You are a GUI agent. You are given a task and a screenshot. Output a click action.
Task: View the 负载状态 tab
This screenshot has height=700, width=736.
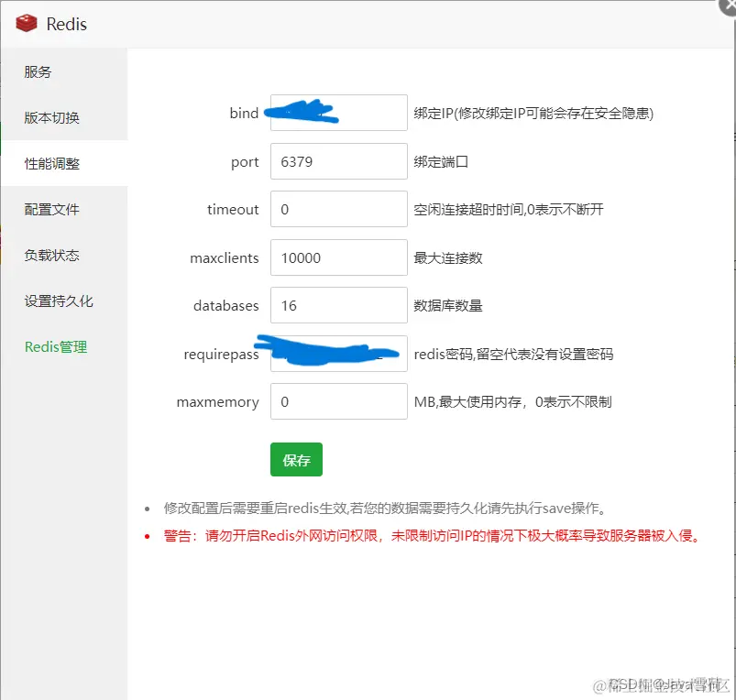(64, 256)
